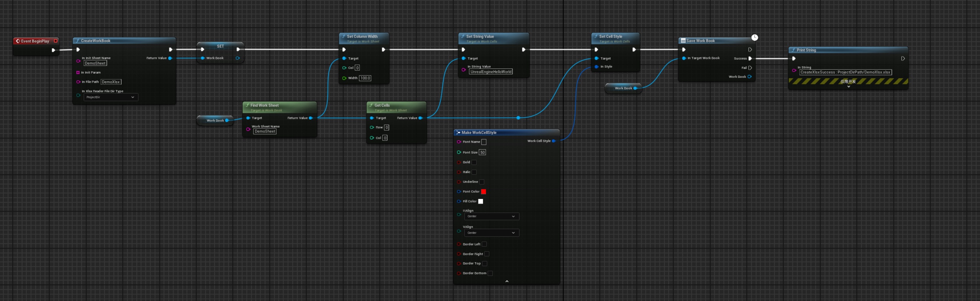Image resolution: width=980 pixels, height=301 pixels.
Task: Click Fail exec pin on Save Work Book
Action: 750,67
